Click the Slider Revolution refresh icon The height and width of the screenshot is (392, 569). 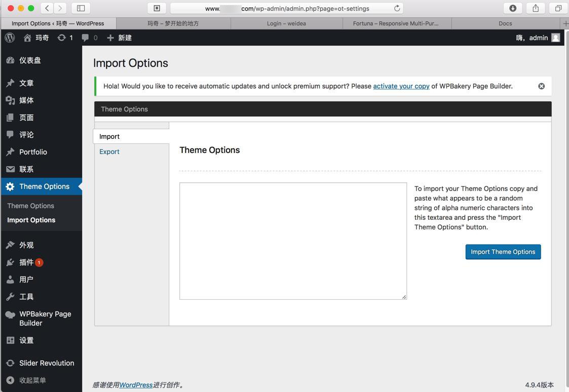[x=10, y=363]
